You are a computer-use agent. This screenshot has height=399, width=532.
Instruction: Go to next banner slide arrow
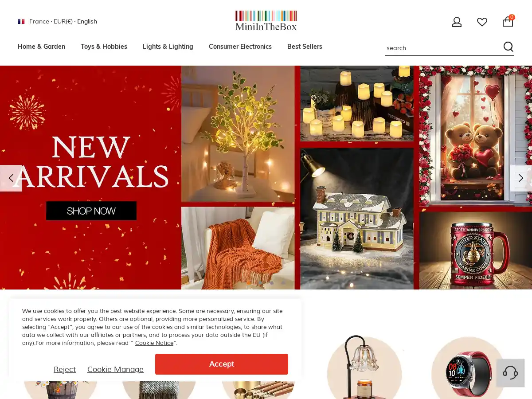521,178
